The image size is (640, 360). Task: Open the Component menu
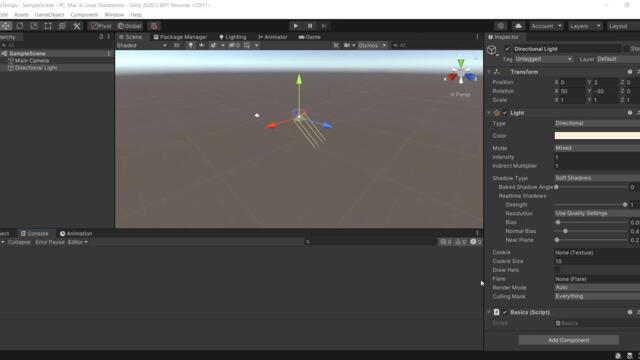pos(84,15)
